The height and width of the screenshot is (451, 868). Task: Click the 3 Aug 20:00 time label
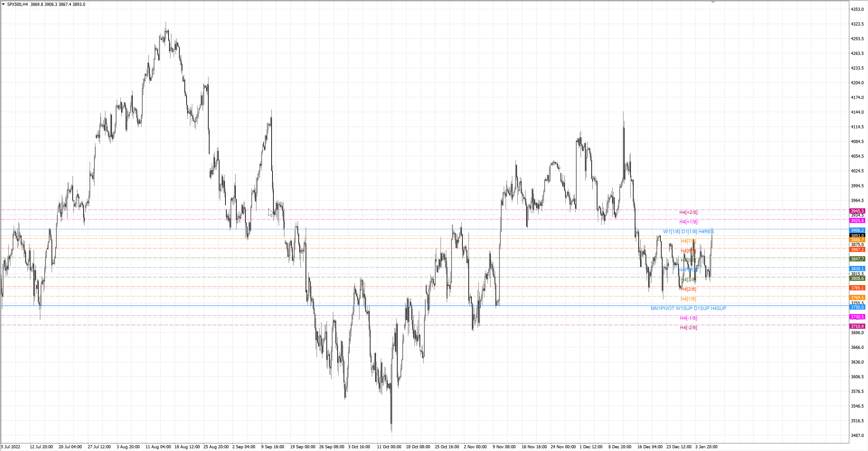click(128, 447)
